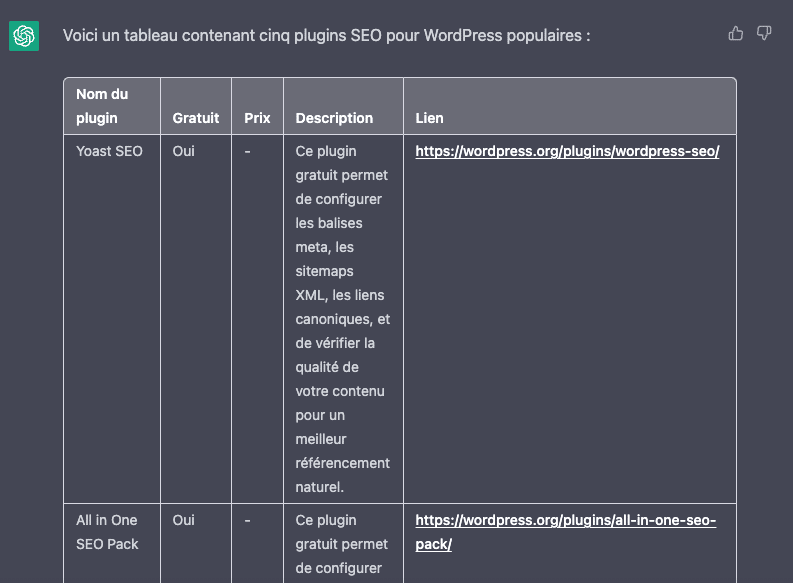The image size is (793, 583).
Task: Click the All in One SEO Pack description text
Action: click(341, 544)
